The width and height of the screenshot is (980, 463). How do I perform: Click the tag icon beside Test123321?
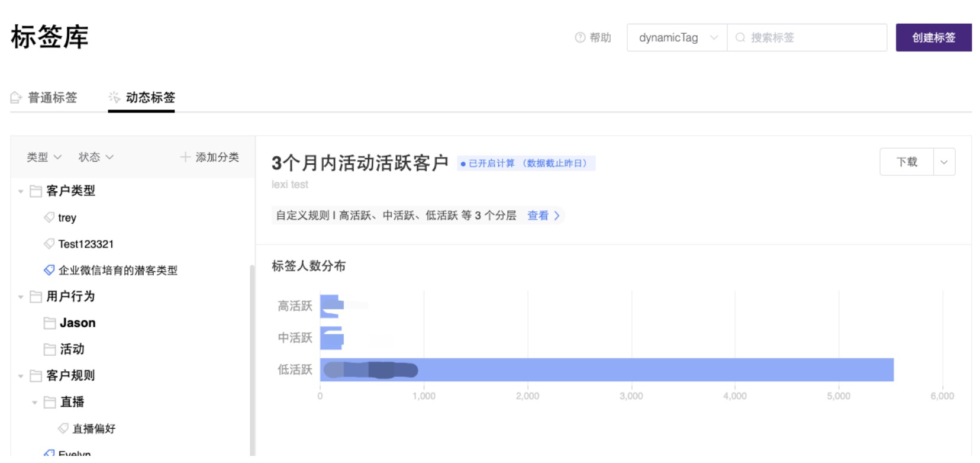point(49,243)
